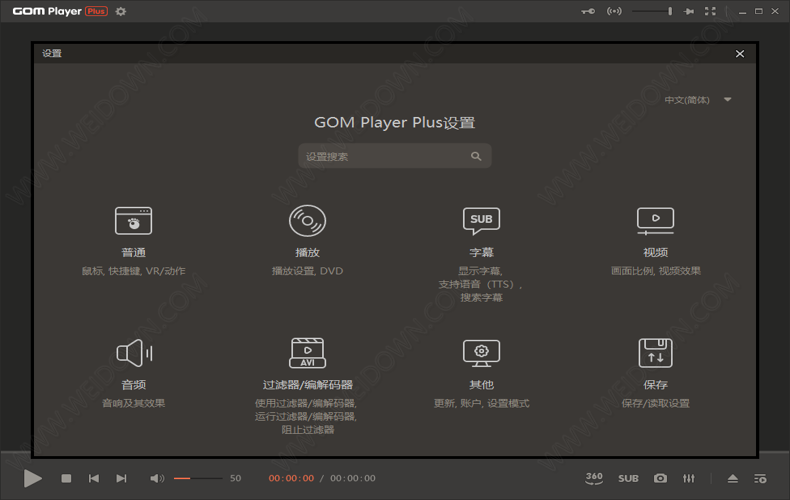Screen dimensions: 790x500
Task: Toggle 360 degree VR mode
Action: (x=594, y=478)
